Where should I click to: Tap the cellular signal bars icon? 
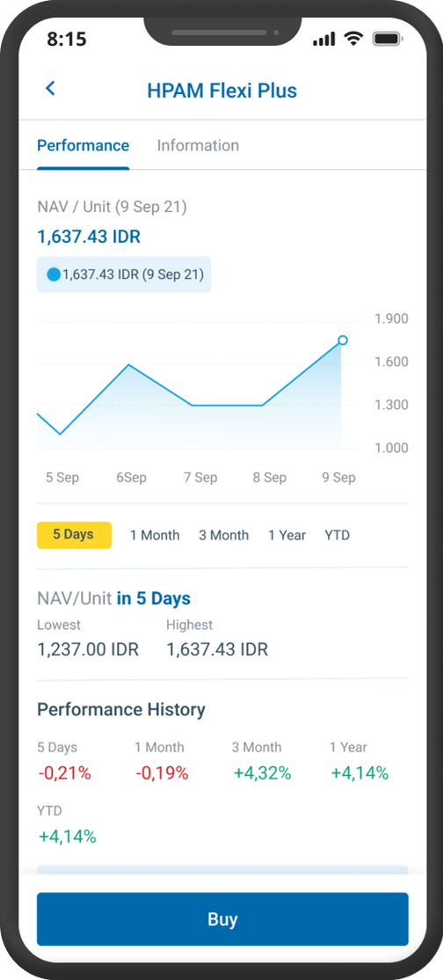[323, 40]
